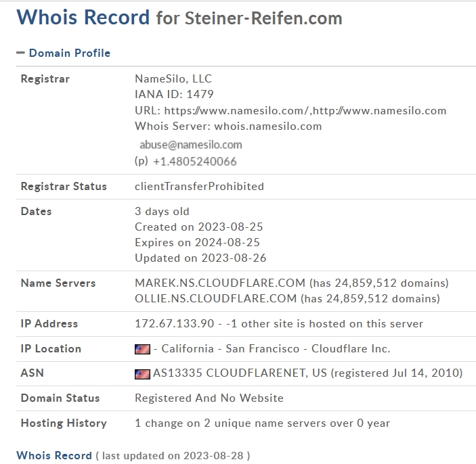Select 'Expires on 2024-08-25' date
The height and width of the screenshot is (464, 476).
(x=197, y=243)
